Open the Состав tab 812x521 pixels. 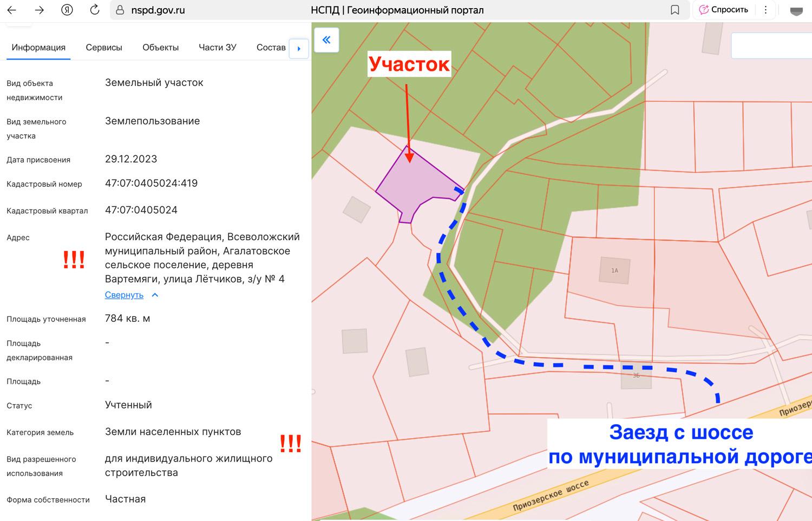pyautogui.click(x=271, y=48)
